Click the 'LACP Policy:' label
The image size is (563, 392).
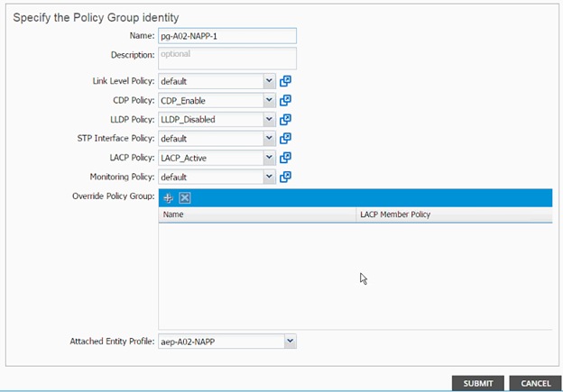click(132, 158)
